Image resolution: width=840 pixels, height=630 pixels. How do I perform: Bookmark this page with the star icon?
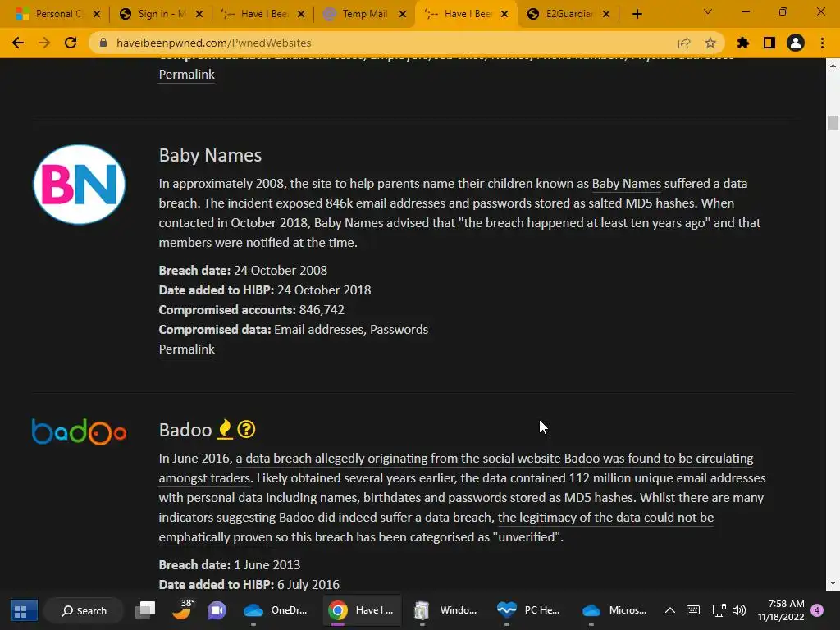click(x=710, y=43)
